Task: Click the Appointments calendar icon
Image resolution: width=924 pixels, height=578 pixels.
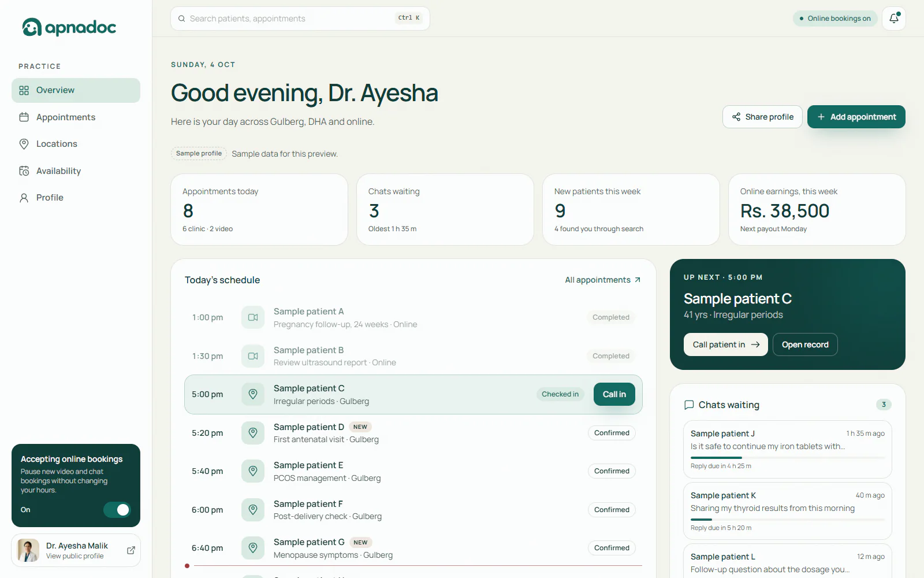Action: (24, 117)
